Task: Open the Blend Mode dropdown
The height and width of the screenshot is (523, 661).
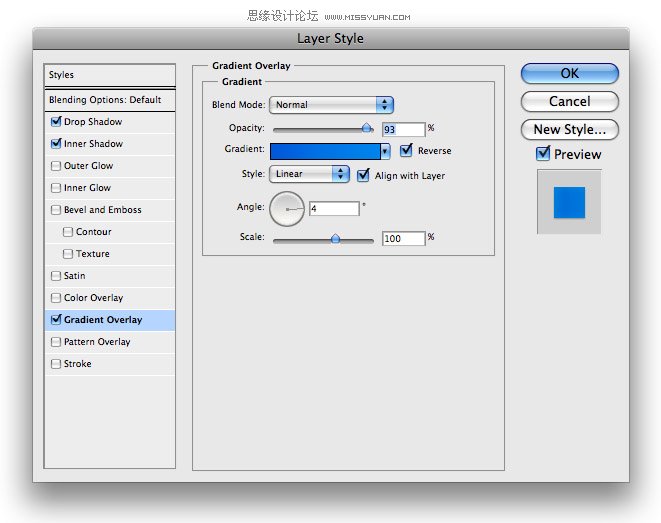Action: click(331, 105)
